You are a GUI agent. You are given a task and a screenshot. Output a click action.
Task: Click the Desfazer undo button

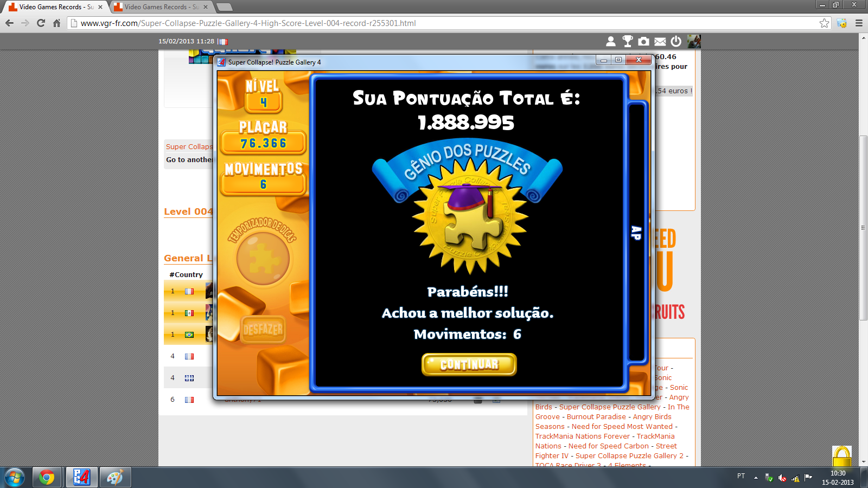[263, 329]
